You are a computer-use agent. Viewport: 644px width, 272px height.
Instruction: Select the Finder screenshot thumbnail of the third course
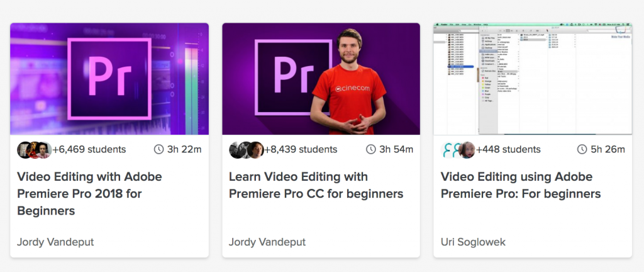coord(532,79)
